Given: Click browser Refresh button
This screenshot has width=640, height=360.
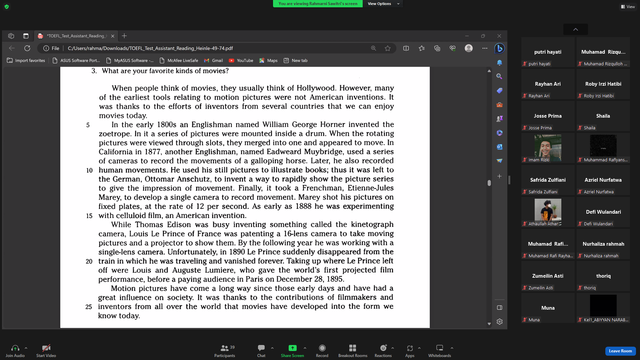Looking at the screenshot, I should [x=27, y=48].
